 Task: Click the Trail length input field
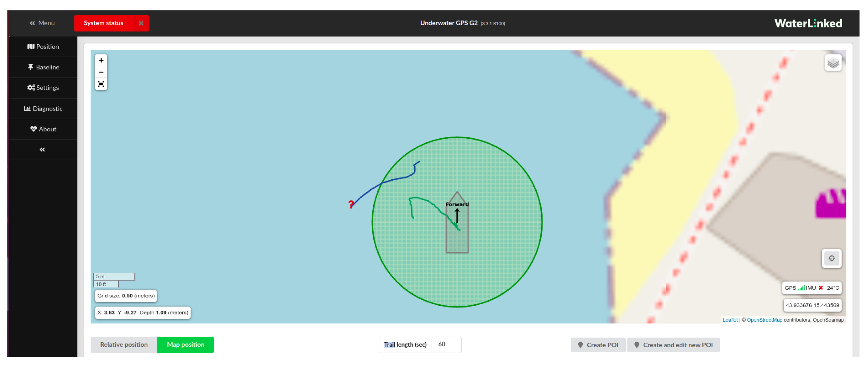pyautogui.click(x=446, y=345)
